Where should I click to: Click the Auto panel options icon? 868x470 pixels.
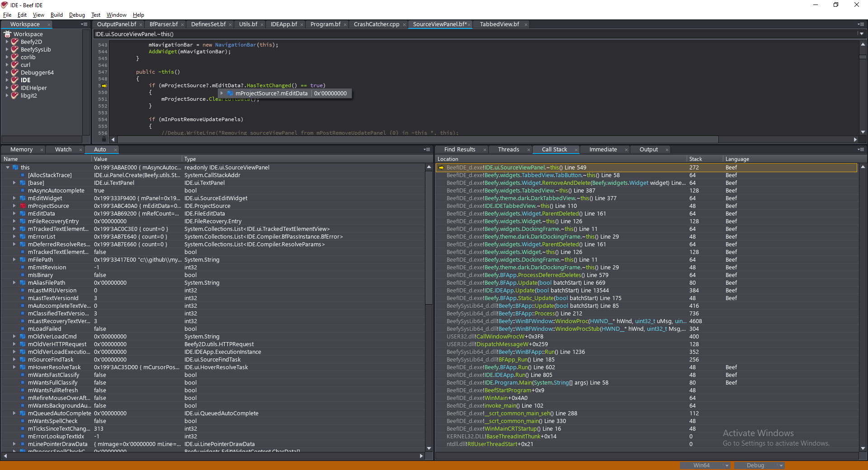426,149
